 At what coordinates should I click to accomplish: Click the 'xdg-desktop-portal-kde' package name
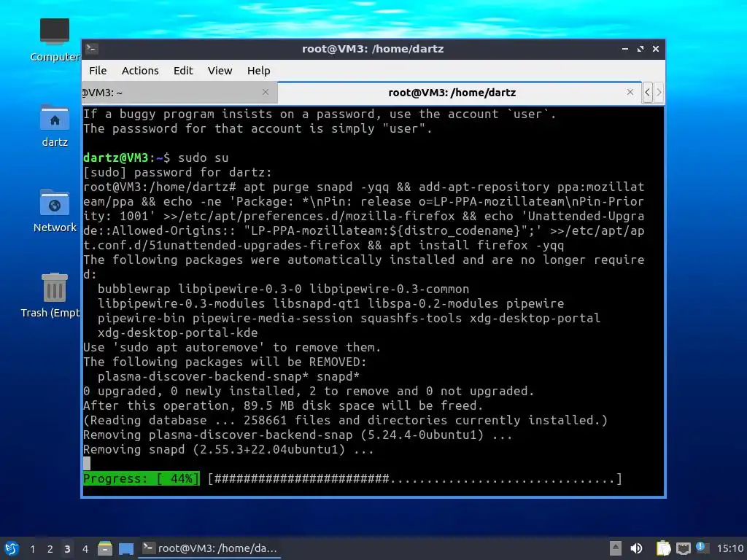click(x=178, y=332)
